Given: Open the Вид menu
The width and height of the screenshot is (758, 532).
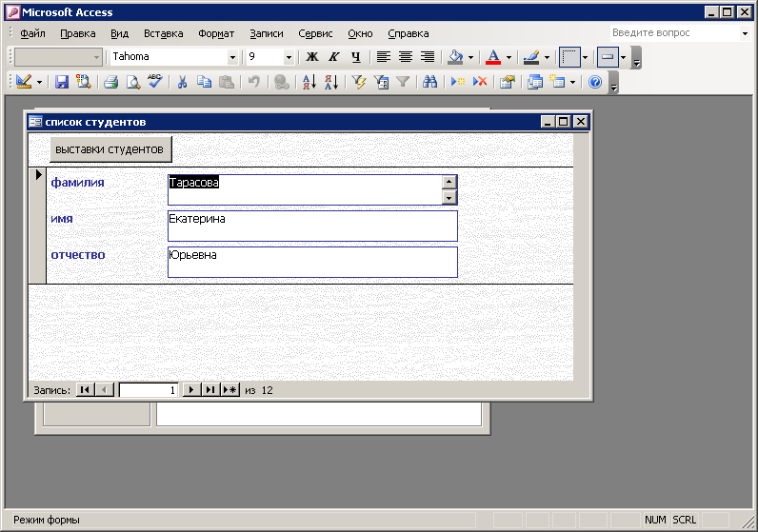Looking at the screenshot, I should (x=119, y=33).
